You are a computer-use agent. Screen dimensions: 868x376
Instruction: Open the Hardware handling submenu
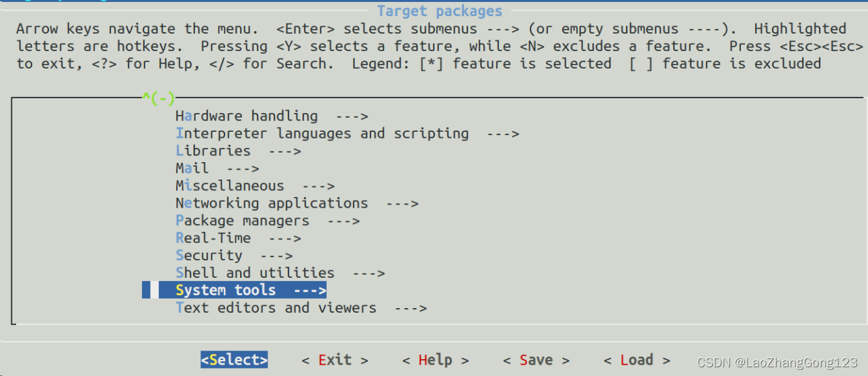272,116
